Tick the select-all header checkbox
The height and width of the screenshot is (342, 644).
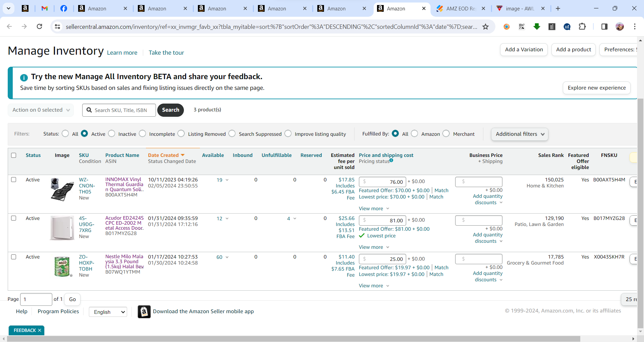point(14,155)
